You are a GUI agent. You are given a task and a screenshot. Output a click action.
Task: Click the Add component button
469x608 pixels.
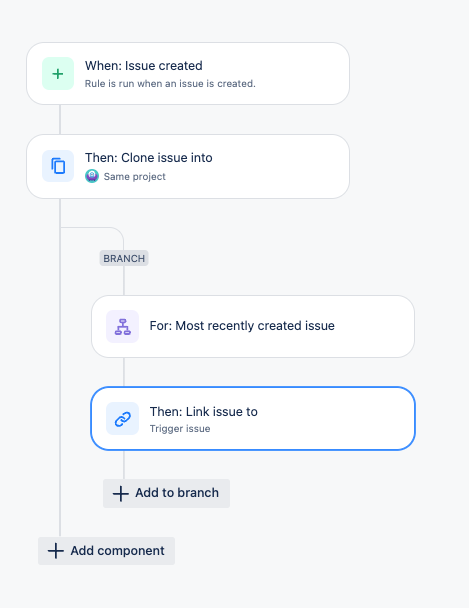(x=106, y=551)
